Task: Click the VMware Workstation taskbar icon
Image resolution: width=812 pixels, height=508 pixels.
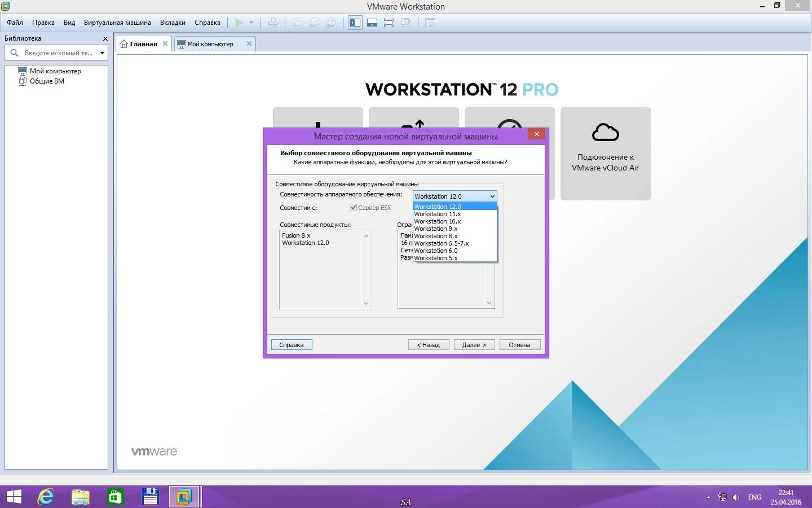Action: [184, 497]
